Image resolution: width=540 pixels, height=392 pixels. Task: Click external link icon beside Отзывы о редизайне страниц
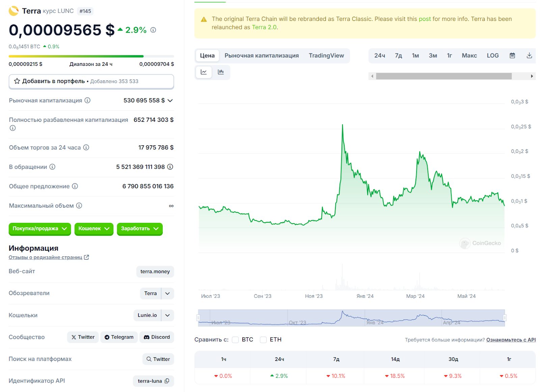point(86,257)
